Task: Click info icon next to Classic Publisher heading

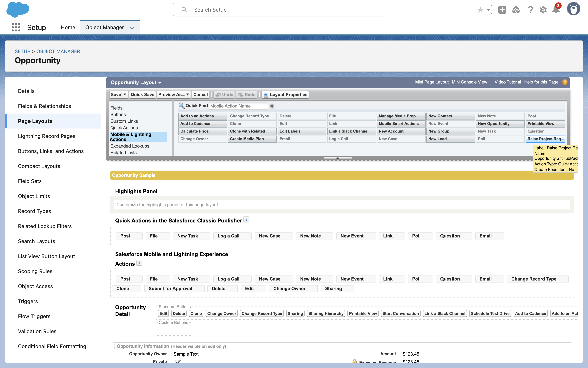Action: point(246,219)
